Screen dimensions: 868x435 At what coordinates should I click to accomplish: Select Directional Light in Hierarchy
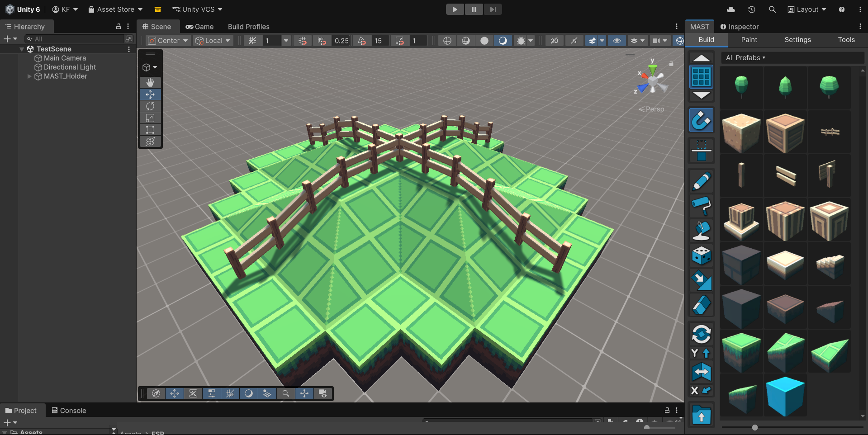(x=70, y=67)
